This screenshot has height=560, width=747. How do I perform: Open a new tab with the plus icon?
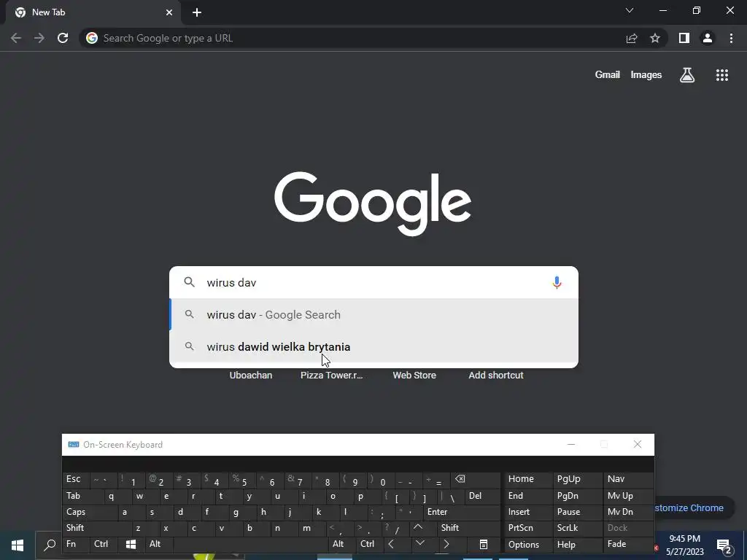197,12
